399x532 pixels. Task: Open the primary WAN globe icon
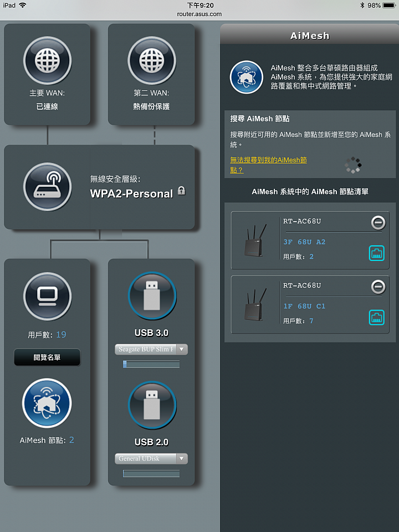47,61
